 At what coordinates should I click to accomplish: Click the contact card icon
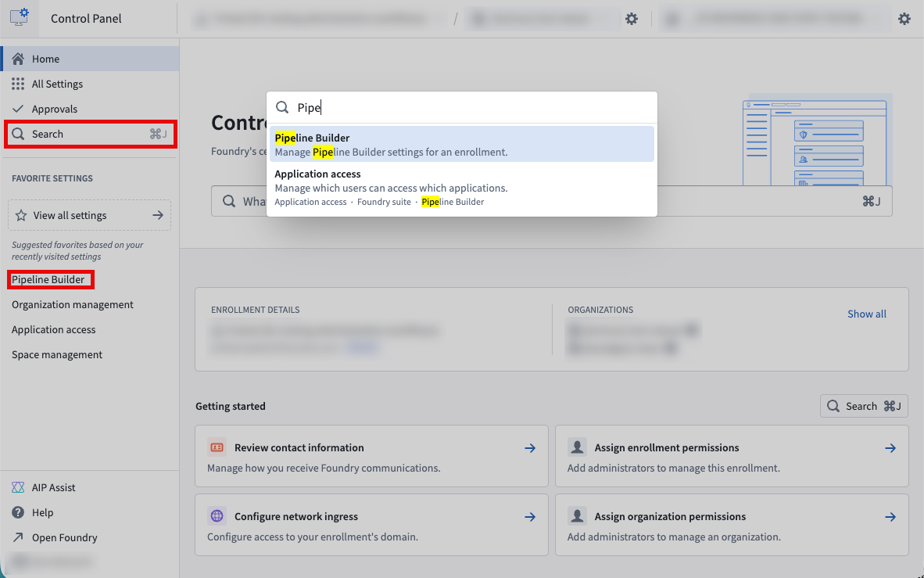(x=217, y=447)
